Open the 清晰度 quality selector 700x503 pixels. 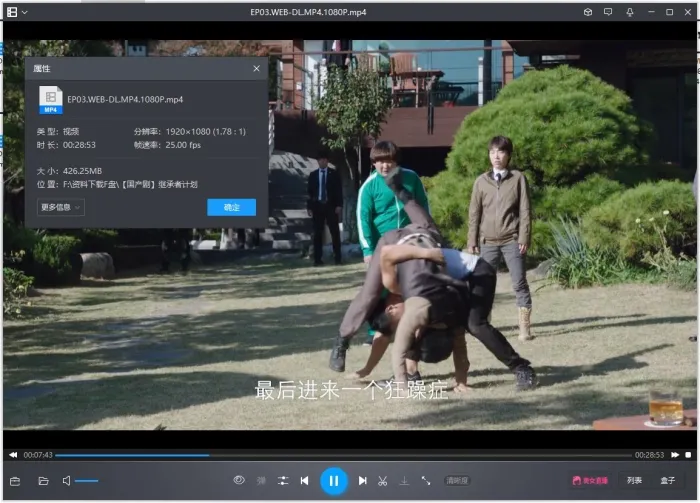tap(457, 481)
